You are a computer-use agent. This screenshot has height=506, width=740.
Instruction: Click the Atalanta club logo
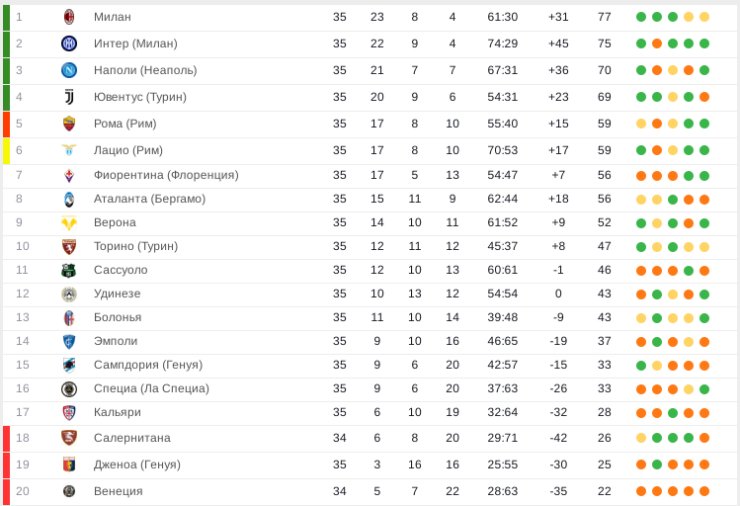pos(69,199)
